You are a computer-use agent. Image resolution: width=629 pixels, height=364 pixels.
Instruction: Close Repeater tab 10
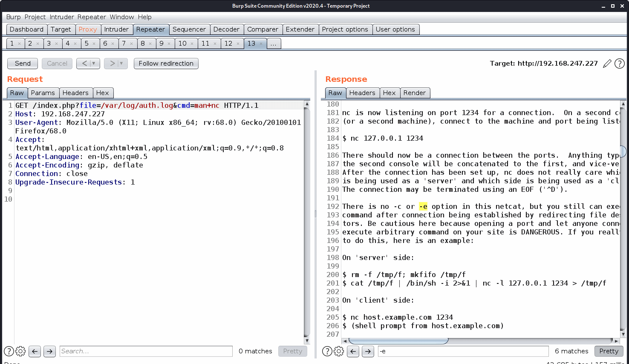(192, 44)
